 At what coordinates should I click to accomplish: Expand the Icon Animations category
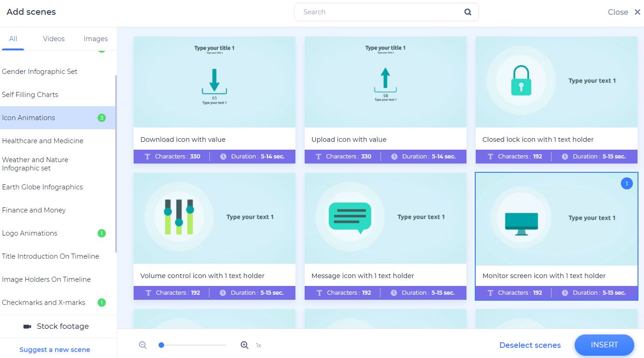(29, 117)
